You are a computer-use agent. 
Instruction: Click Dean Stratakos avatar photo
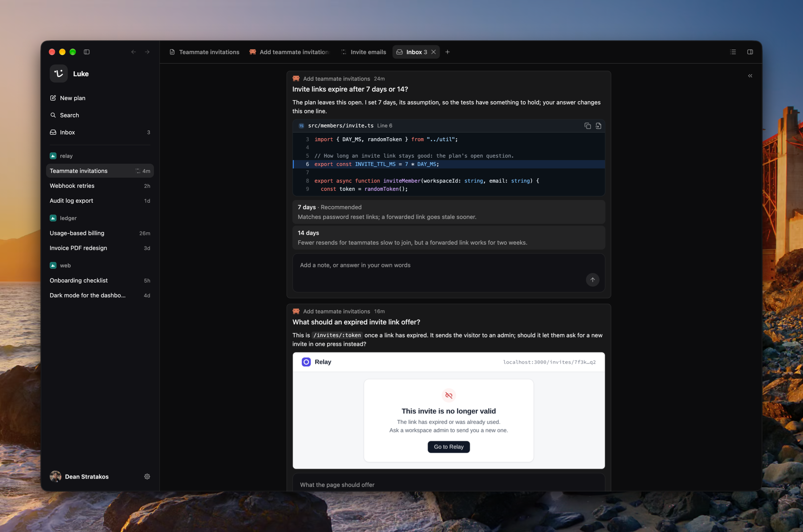(x=56, y=477)
